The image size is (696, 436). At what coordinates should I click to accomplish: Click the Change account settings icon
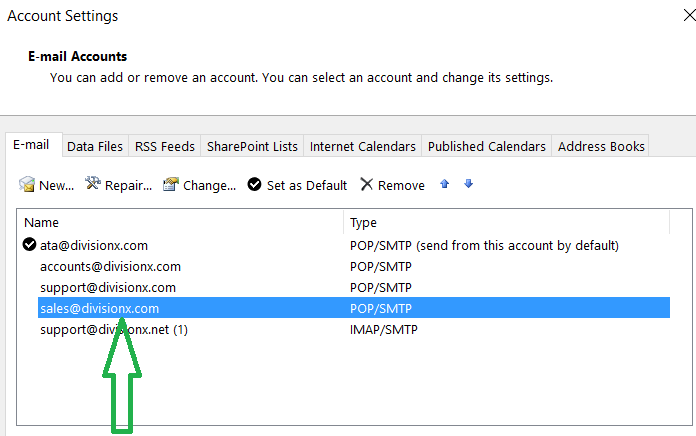tap(170, 185)
